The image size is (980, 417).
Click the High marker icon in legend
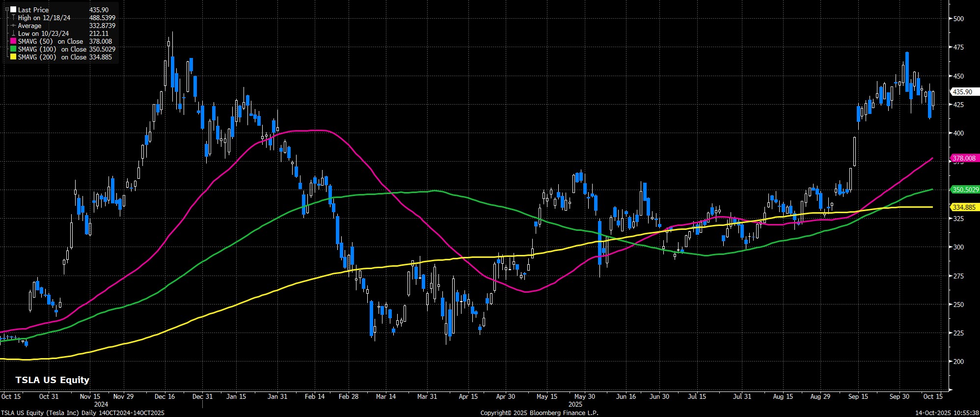(x=13, y=18)
